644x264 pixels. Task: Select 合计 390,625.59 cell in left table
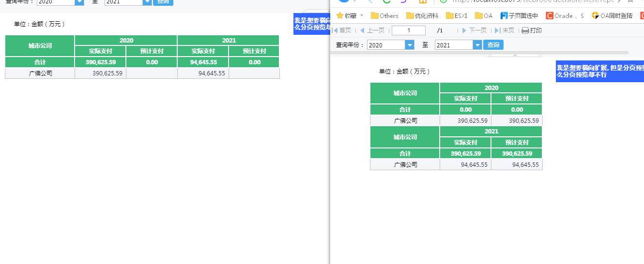[x=100, y=62]
